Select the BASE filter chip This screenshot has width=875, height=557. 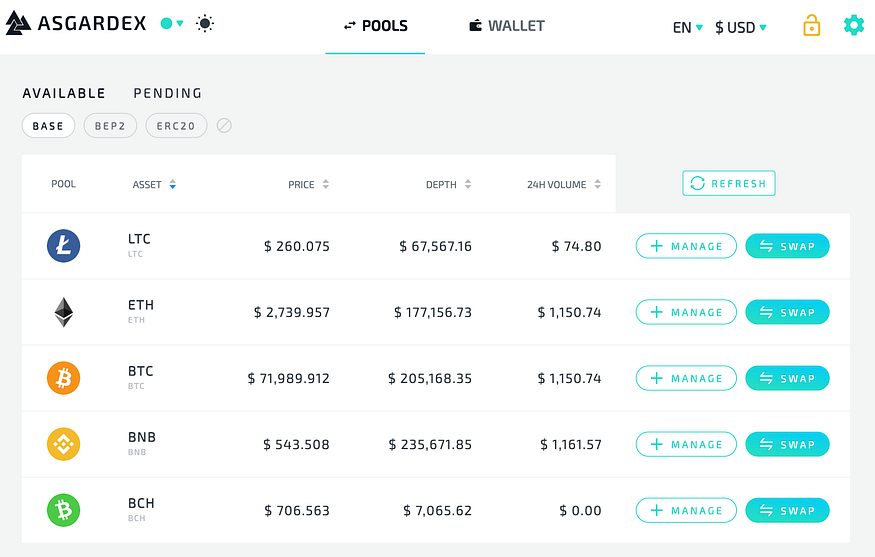click(x=48, y=126)
